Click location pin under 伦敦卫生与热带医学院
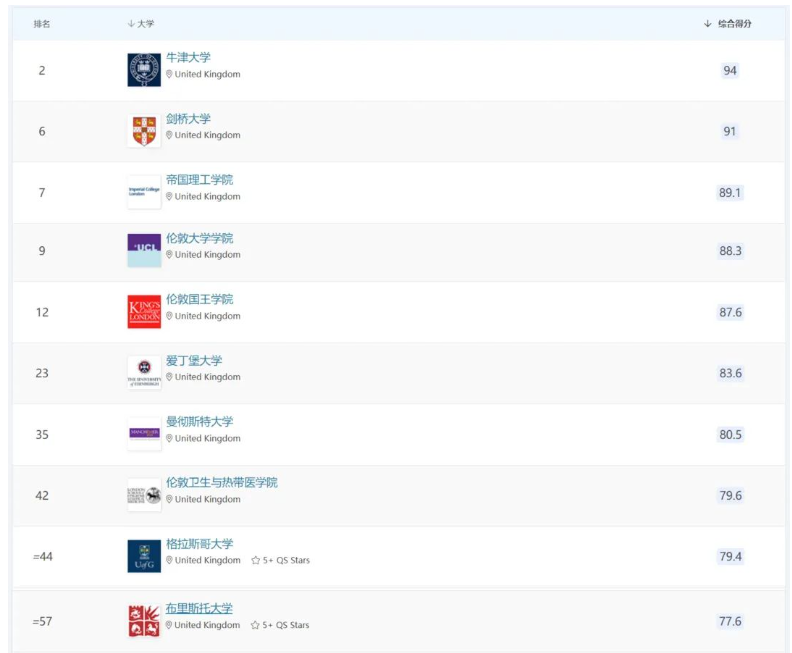This screenshot has width=792, height=653. pos(169,499)
